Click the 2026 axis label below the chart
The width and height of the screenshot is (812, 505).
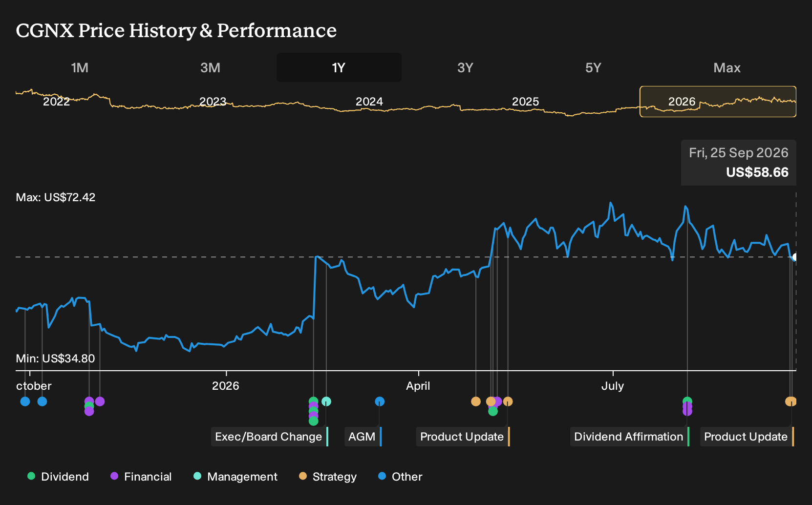[x=226, y=386]
